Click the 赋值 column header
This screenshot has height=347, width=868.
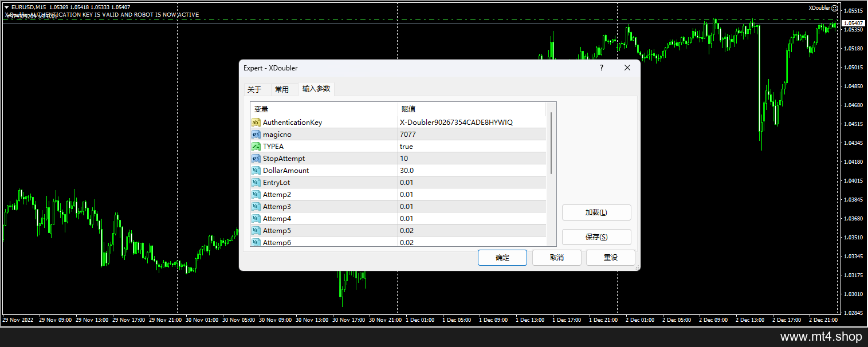click(472, 109)
